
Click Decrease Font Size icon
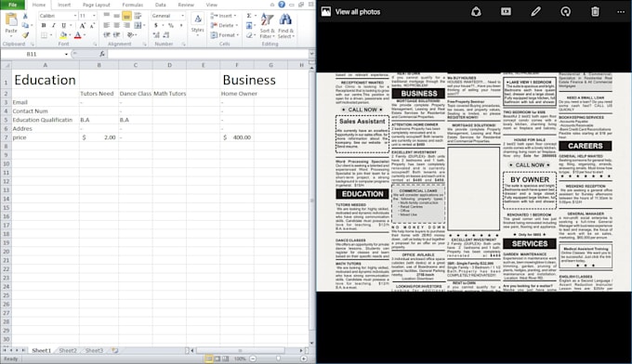pos(92,25)
